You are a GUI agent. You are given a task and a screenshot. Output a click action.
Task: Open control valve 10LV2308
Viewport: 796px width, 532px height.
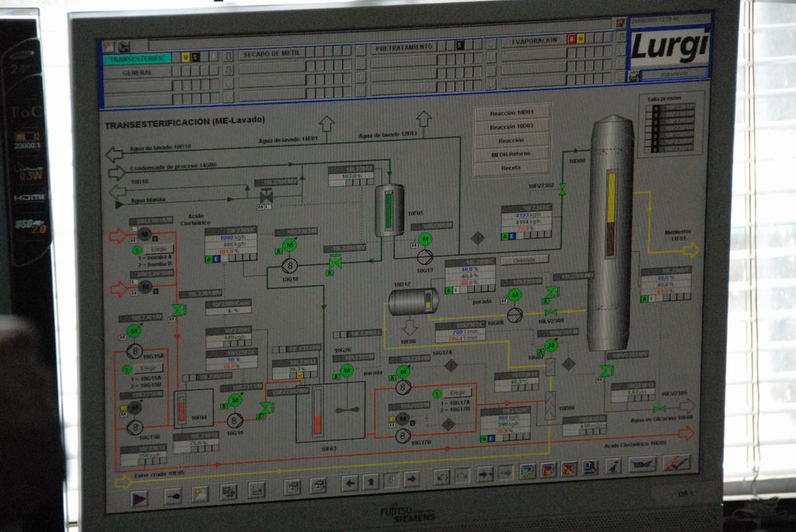click(551, 312)
